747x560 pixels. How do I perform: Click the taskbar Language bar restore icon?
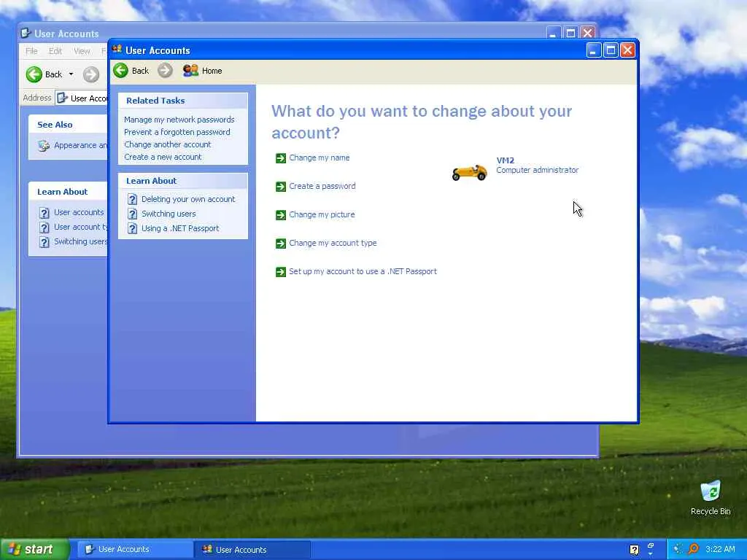(650, 545)
